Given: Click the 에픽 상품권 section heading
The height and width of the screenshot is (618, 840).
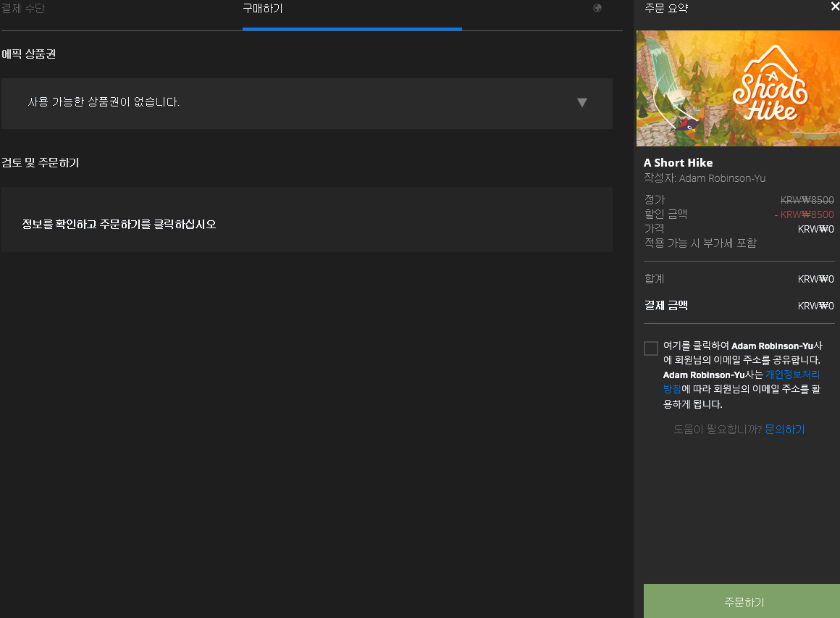Looking at the screenshot, I should coord(29,54).
